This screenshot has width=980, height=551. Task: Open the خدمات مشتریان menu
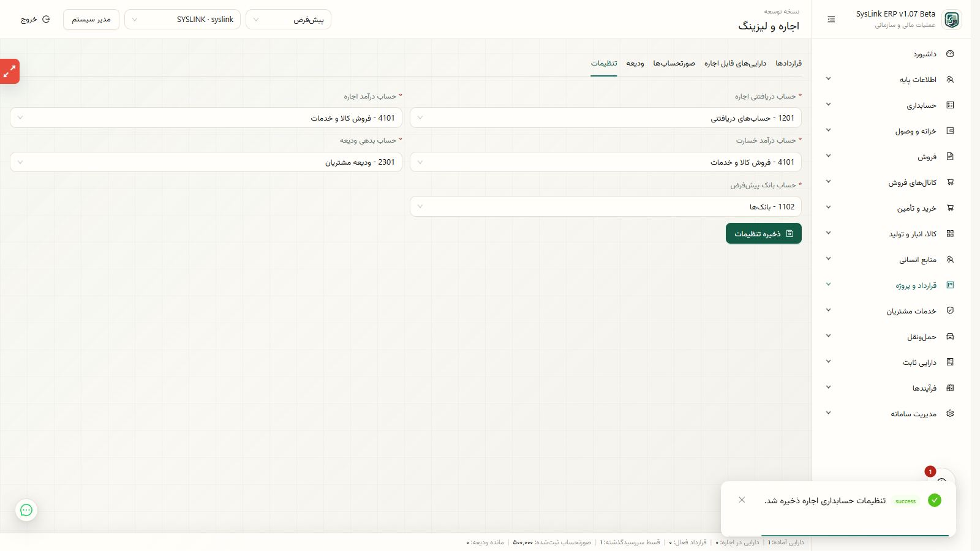pyautogui.click(x=892, y=311)
